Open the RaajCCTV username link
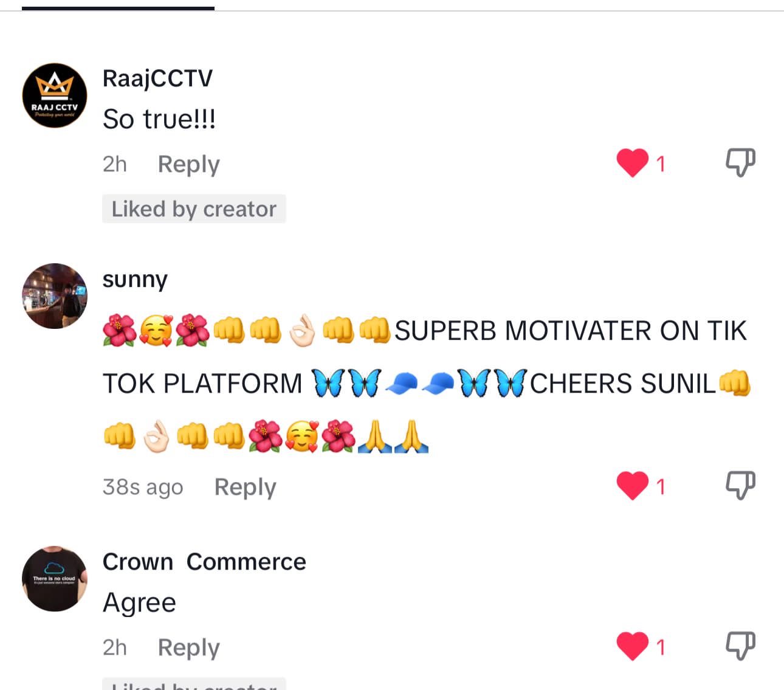 157,78
